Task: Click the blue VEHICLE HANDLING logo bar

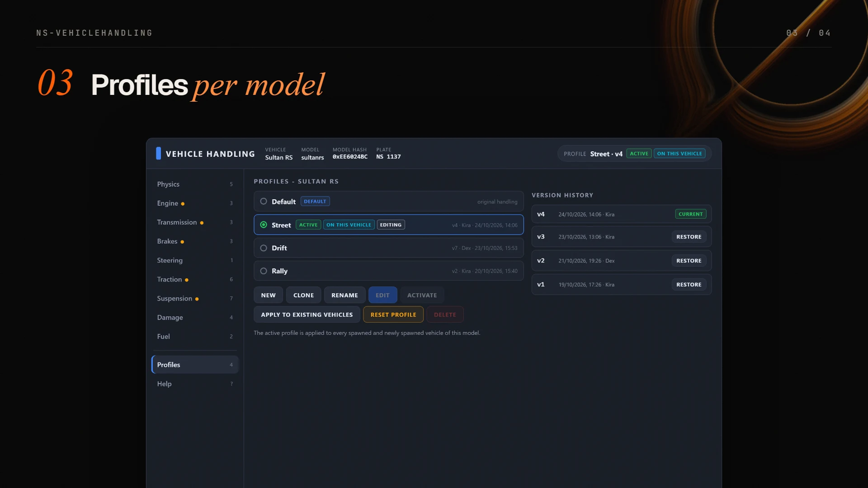Action: [158, 153]
